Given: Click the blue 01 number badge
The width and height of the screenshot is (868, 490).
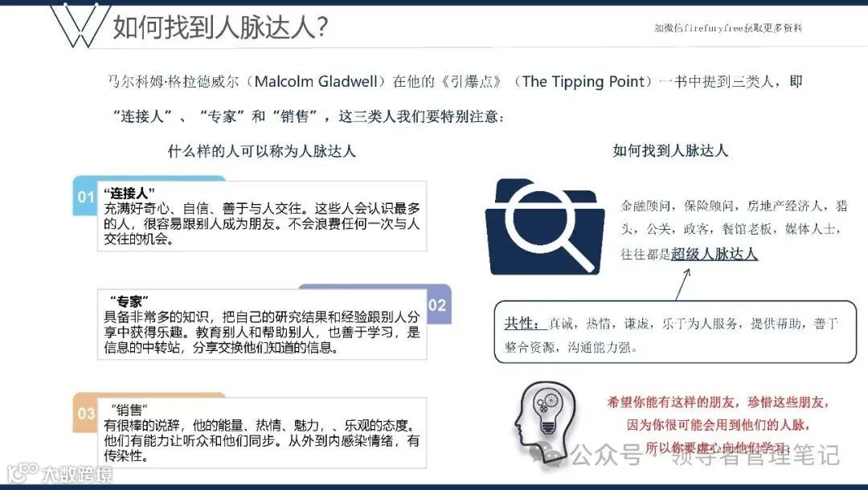Looking at the screenshot, I should click(x=85, y=196).
